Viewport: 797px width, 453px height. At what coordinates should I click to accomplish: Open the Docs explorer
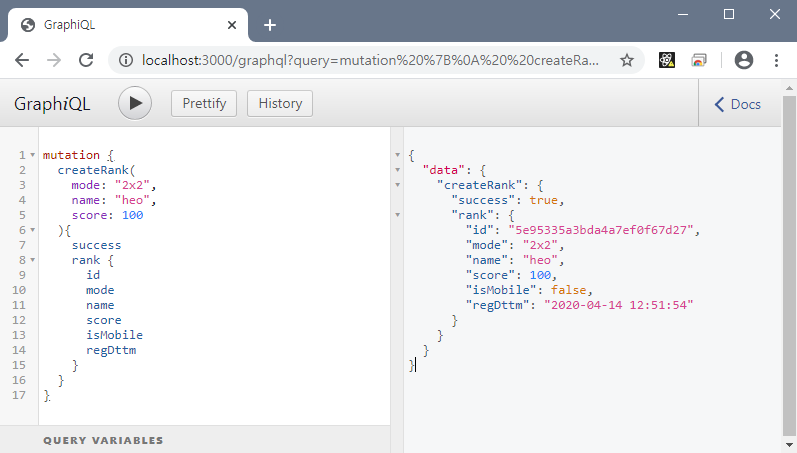pyautogui.click(x=738, y=104)
